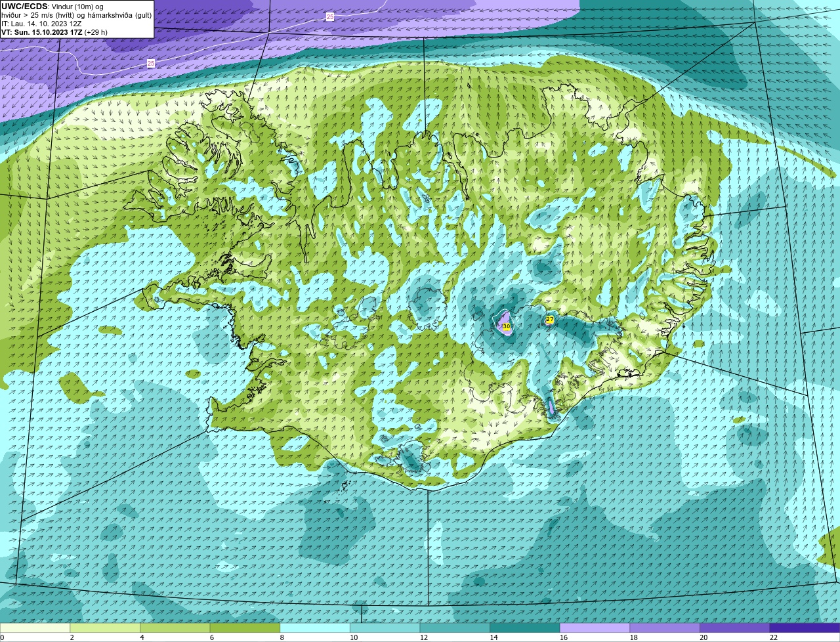Click the scale tick label '6'
Image resolution: width=840 pixels, height=642 pixels.
coord(211,637)
